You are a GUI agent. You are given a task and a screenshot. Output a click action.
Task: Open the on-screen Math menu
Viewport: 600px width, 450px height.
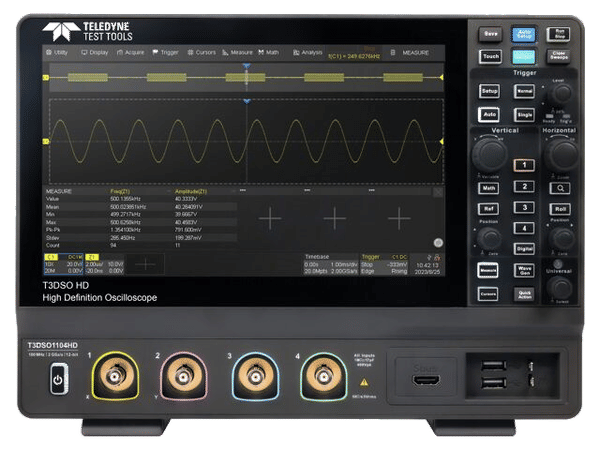click(x=268, y=52)
